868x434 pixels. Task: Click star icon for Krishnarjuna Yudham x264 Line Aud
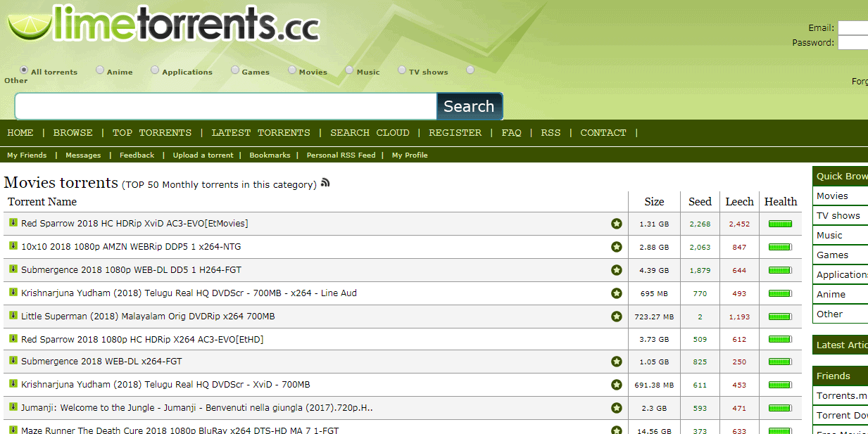617,293
